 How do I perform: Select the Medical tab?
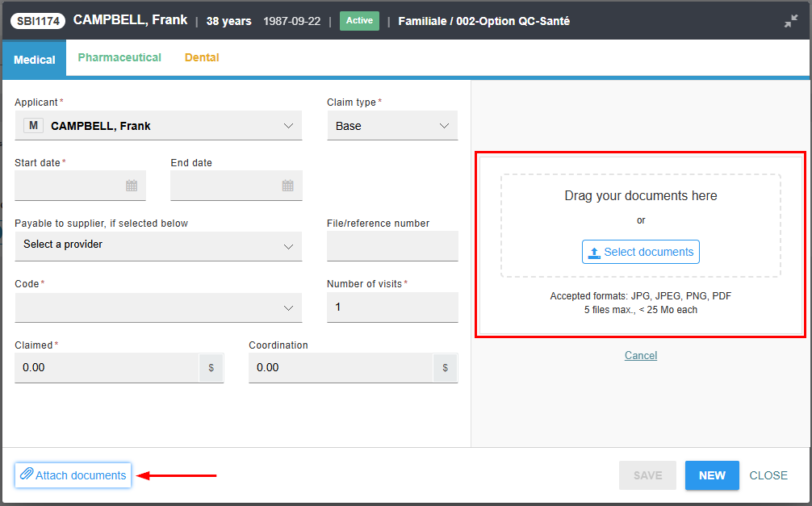[x=35, y=59]
